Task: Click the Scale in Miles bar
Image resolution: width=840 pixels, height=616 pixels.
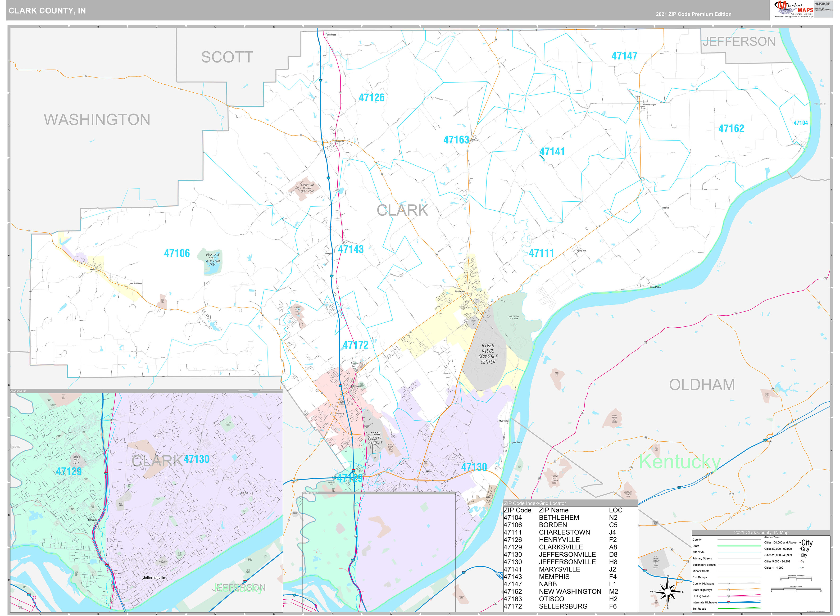Action: click(796, 589)
